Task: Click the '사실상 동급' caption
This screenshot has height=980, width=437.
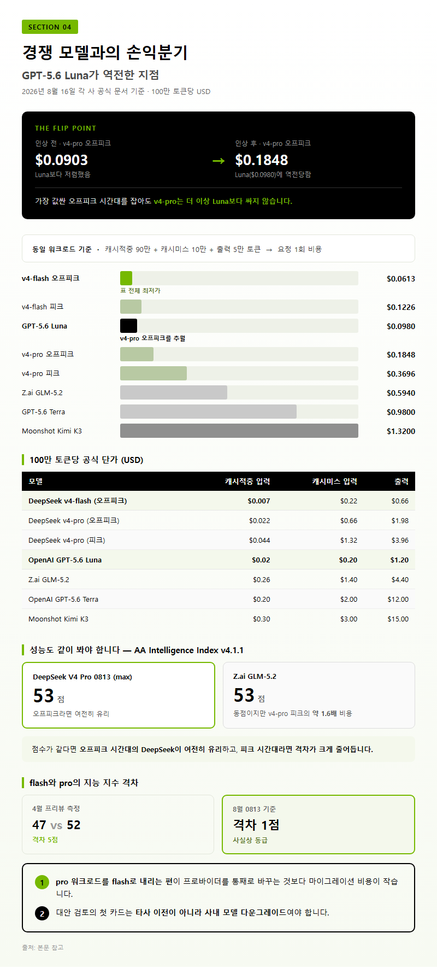Action: 250,840
